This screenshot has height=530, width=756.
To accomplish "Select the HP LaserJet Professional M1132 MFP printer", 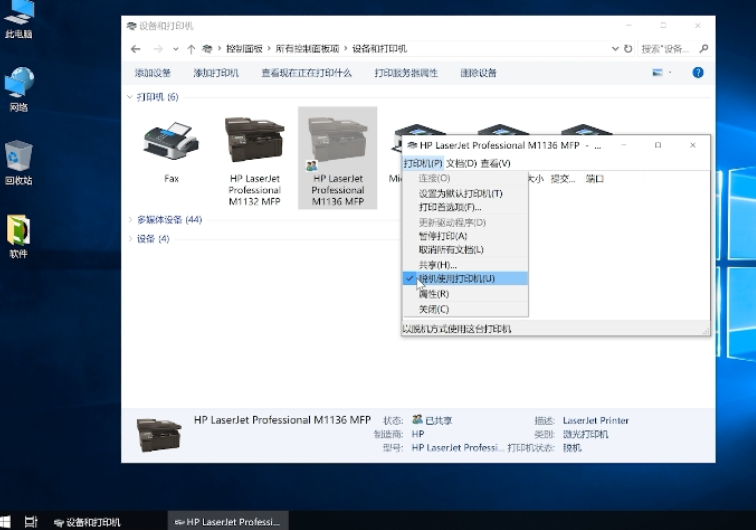I will pyautogui.click(x=254, y=145).
